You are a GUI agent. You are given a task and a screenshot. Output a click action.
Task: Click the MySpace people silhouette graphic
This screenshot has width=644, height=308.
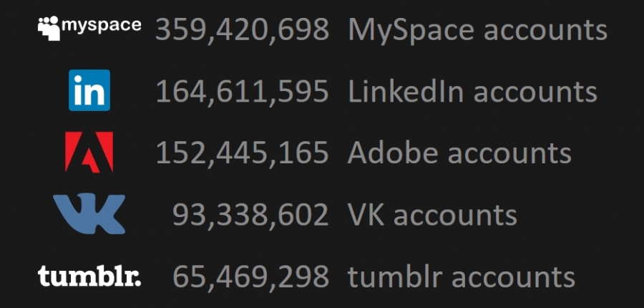coord(49,29)
